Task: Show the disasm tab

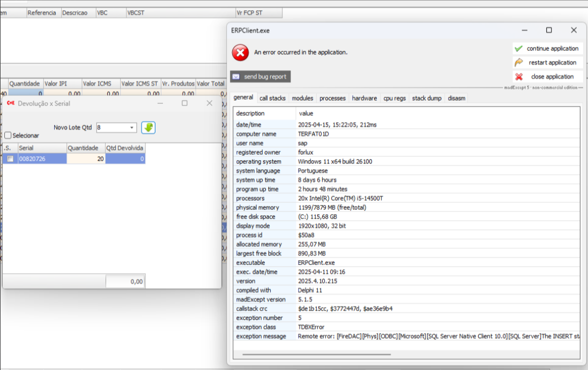Action: click(x=456, y=98)
